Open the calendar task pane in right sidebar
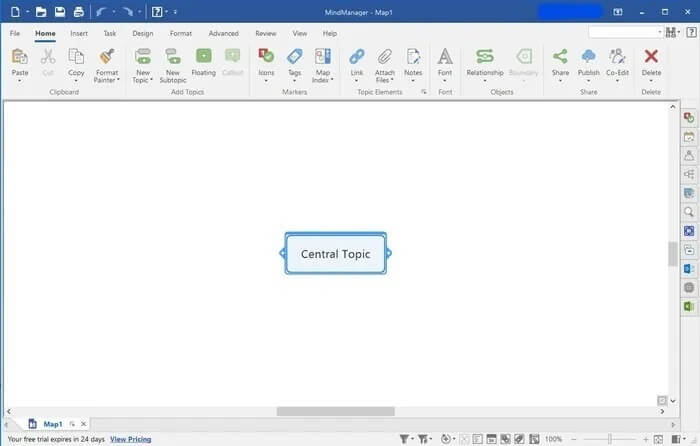Image resolution: width=700 pixels, height=446 pixels. click(x=689, y=137)
